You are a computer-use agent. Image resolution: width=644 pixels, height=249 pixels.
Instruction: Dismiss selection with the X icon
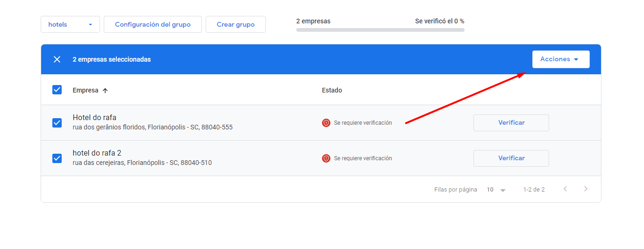[57, 59]
